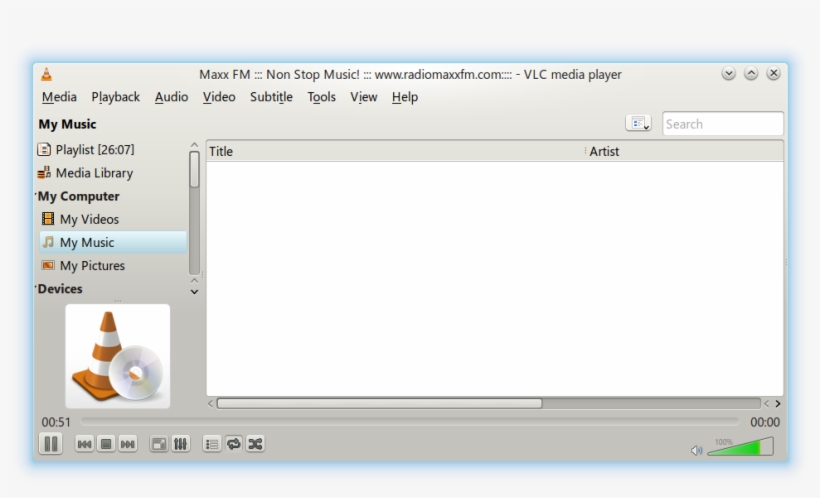Toggle loop repeat mode
The width and height of the screenshot is (820, 498).
coord(234,444)
